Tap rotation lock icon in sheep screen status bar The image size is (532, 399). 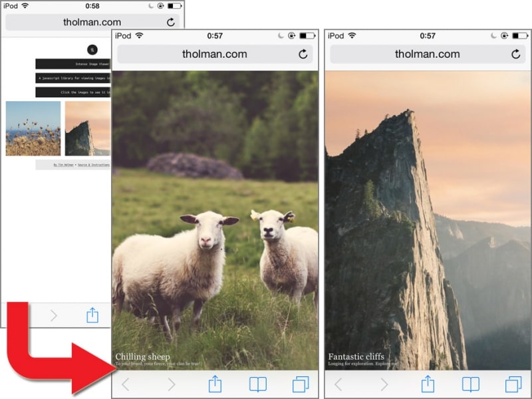click(291, 35)
